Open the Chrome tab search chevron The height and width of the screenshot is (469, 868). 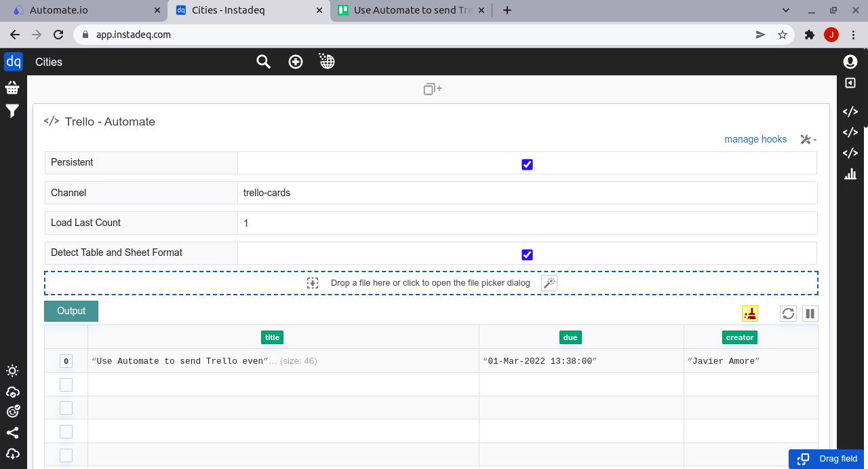point(787,10)
